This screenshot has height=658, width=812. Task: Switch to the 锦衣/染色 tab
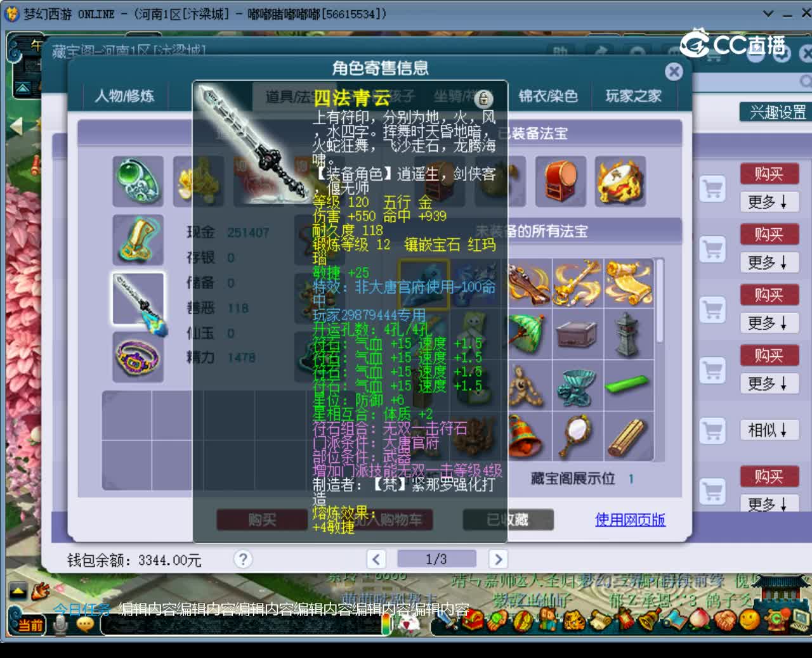pyautogui.click(x=548, y=96)
